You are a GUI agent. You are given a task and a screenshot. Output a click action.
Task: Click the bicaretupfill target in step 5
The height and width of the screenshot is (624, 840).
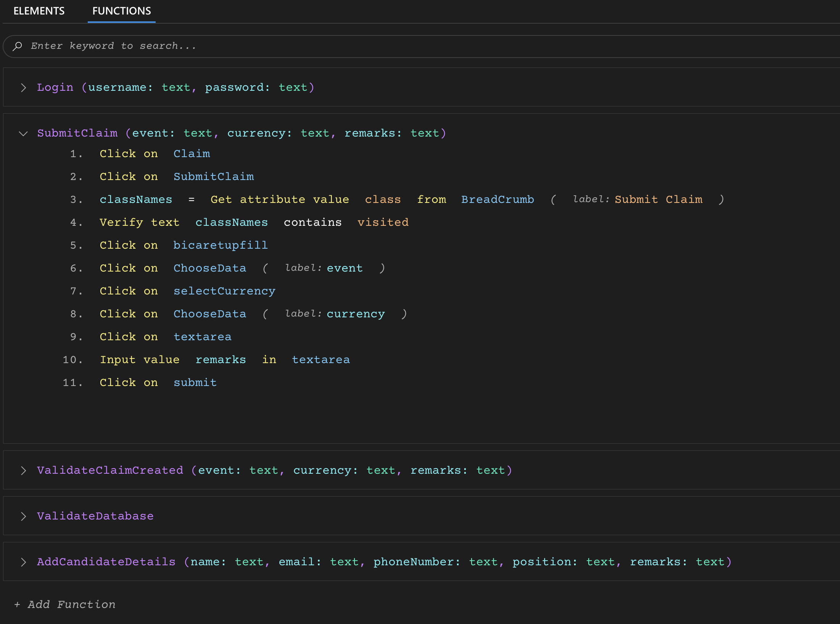coord(220,245)
